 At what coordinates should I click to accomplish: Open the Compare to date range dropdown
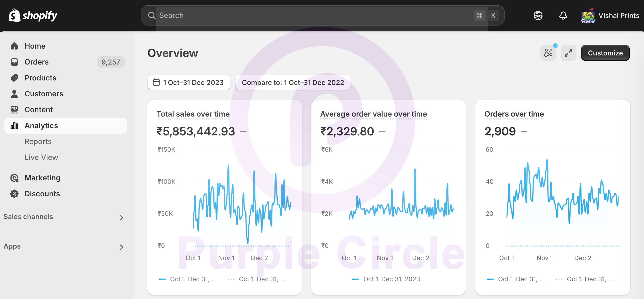point(293,82)
